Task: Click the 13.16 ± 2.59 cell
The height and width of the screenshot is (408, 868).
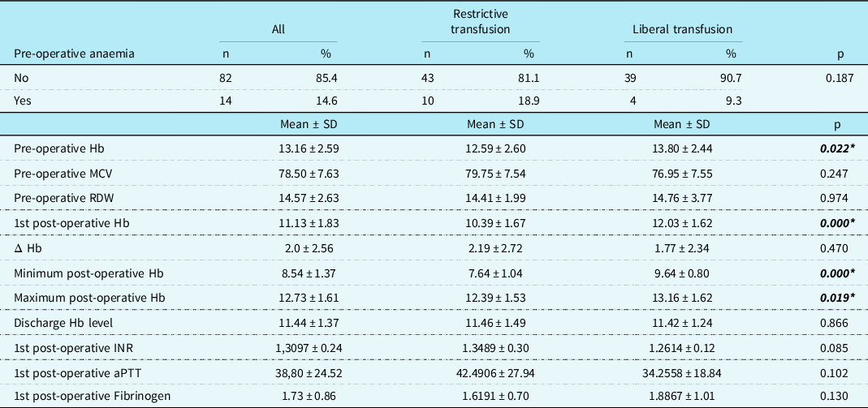Action: coord(300,149)
